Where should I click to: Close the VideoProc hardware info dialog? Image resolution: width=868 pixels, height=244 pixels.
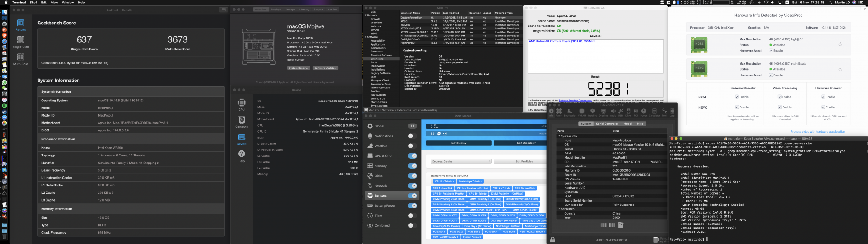coord(864,9)
